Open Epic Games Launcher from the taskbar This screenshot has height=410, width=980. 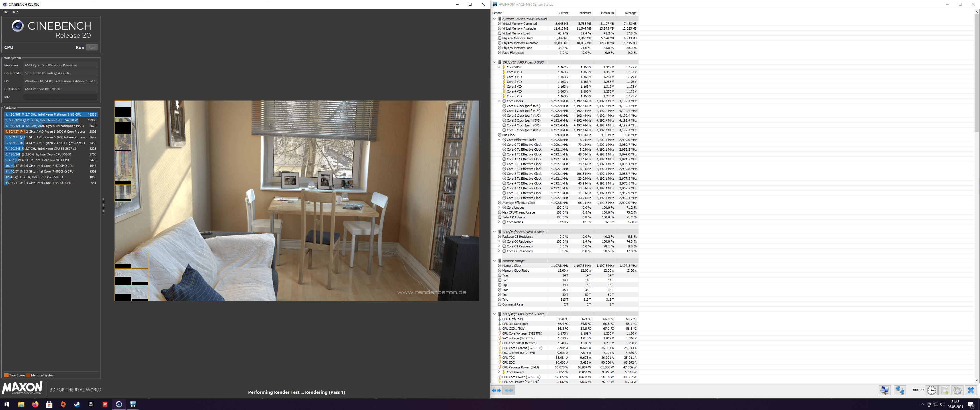(x=91, y=404)
